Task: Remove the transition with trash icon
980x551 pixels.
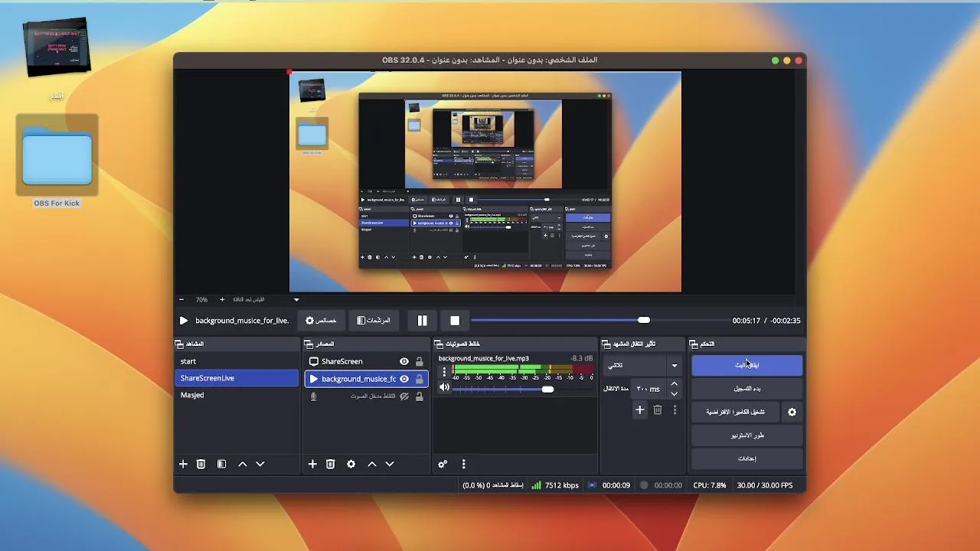Action: [x=658, y=410]
